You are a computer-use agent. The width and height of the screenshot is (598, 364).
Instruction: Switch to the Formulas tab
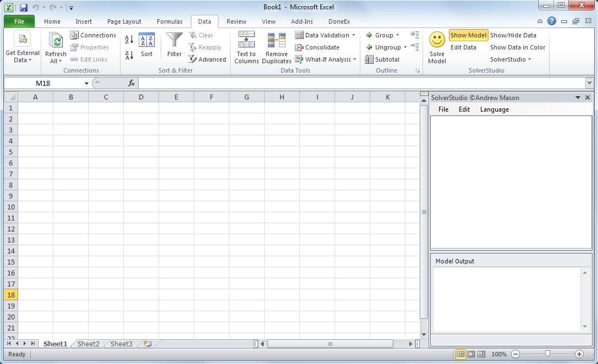pos(169,21)
